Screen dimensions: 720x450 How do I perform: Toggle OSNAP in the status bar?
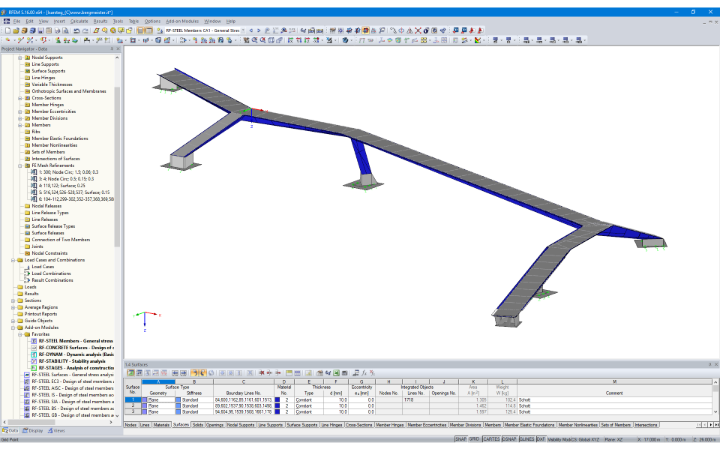[509, 439]
